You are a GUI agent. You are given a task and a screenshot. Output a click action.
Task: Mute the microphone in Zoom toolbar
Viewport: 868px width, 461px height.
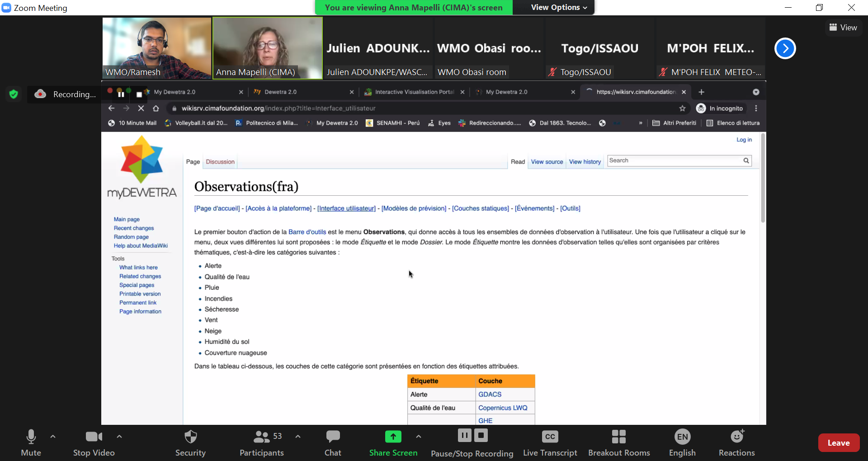click(x=31, y=443)
